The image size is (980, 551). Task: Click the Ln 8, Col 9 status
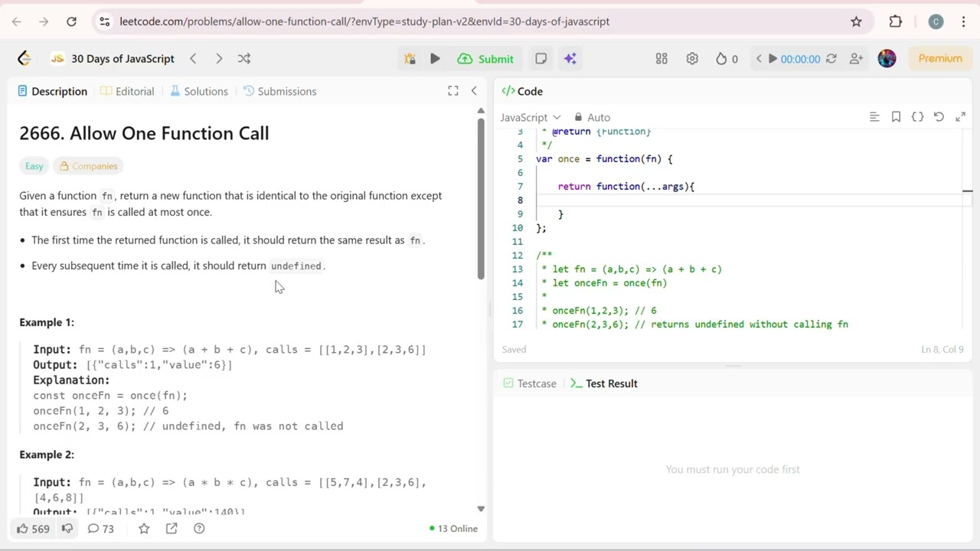point(942,350)
